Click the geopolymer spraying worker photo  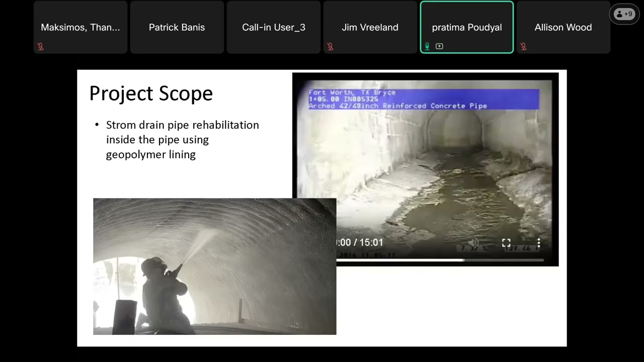215,266
